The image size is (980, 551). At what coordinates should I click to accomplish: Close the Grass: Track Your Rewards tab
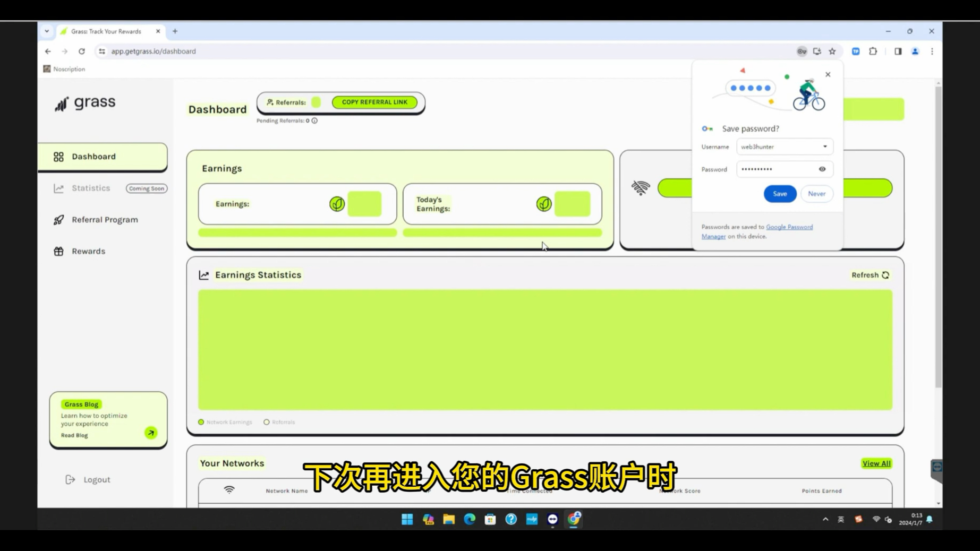158,31
